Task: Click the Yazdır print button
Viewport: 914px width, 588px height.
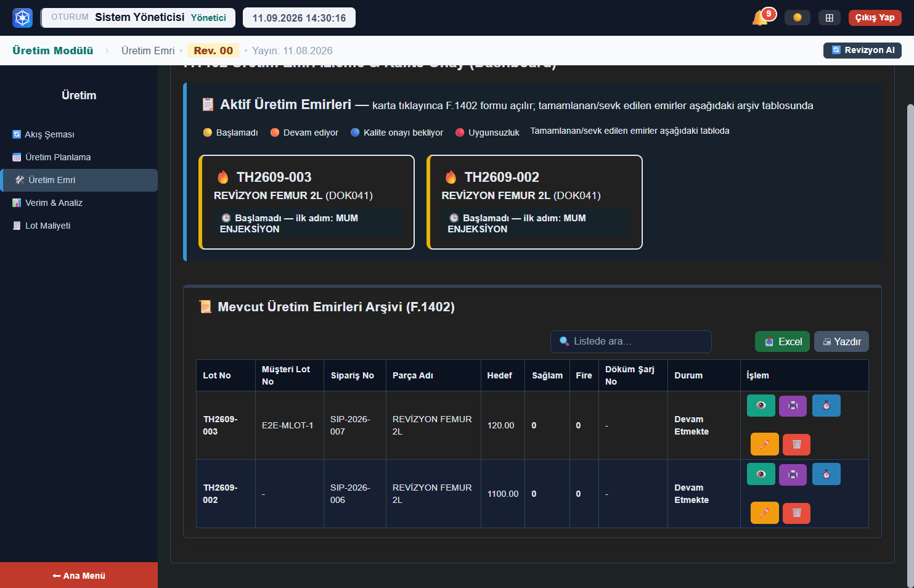Action: 841,341
